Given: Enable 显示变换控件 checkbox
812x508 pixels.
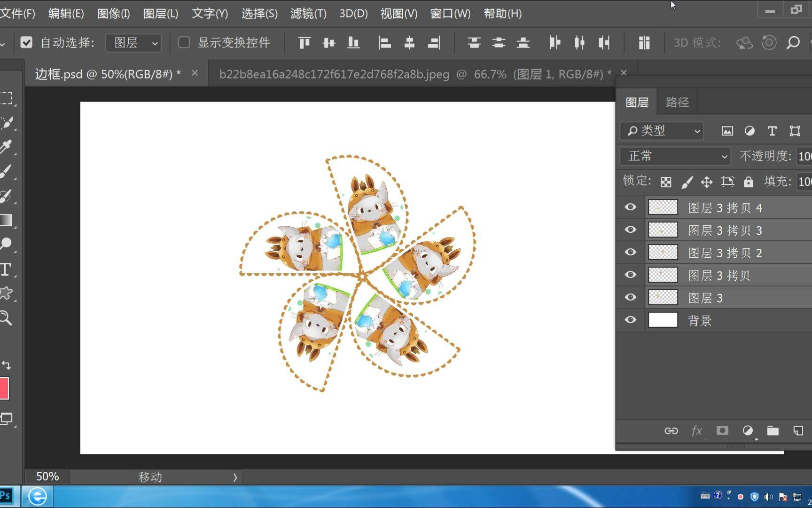Looking at the screenshot, I should tap(184, 43).
